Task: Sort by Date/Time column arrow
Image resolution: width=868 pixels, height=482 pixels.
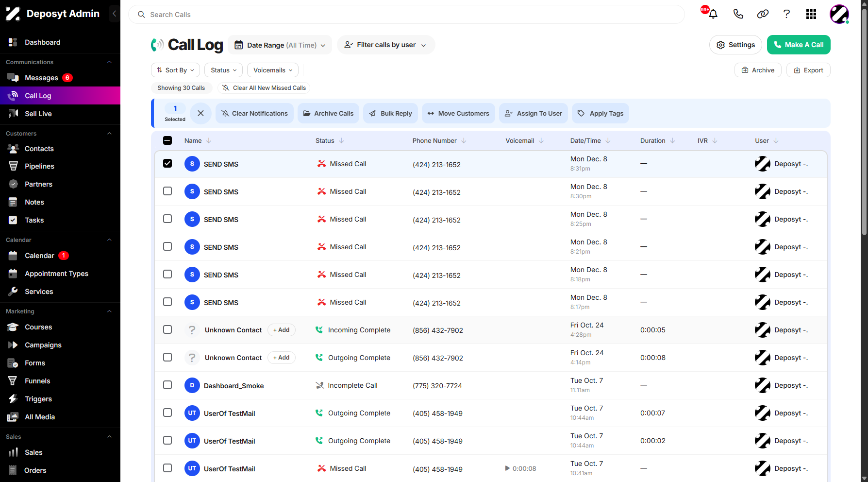Action: pos(608,140)
